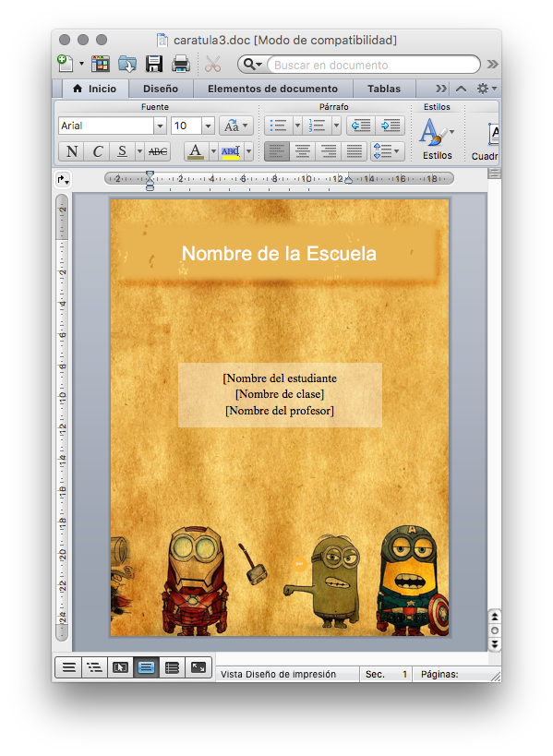Save the document with floppy icon
The height and width of the screenshot is (756, 553).
(x=154, y=64)
